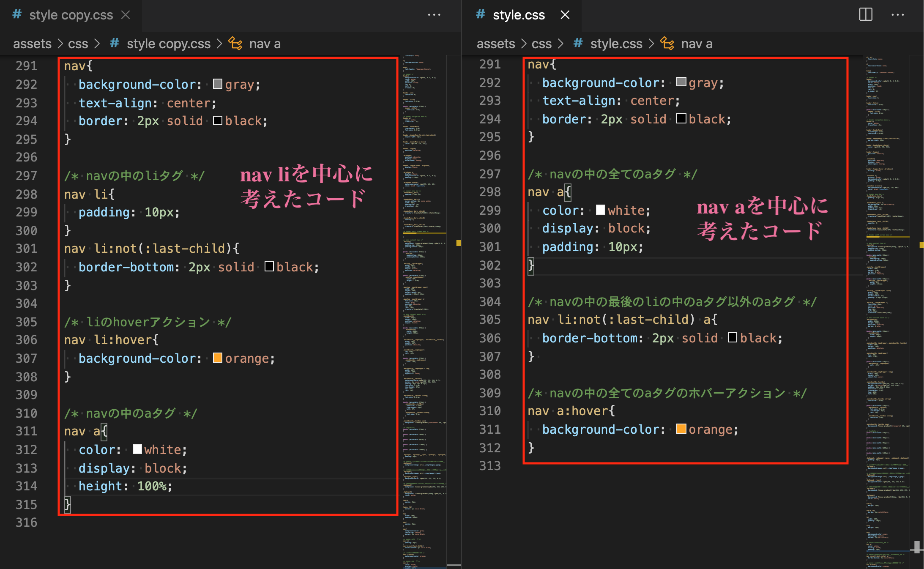The height and width of the screenshot is (569, 924).
Task: Click line number 301 in left editor
Action: [x=26, y=249]
